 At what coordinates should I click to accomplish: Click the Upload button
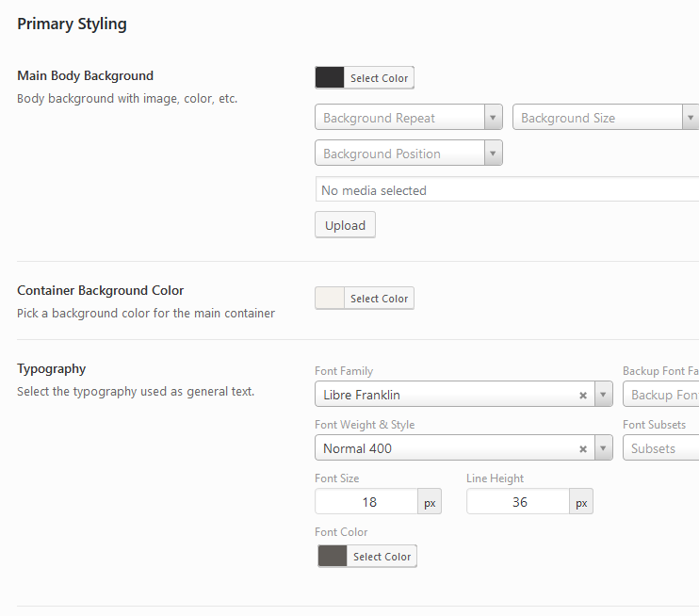pyautogui.click(x=345, y=226)
